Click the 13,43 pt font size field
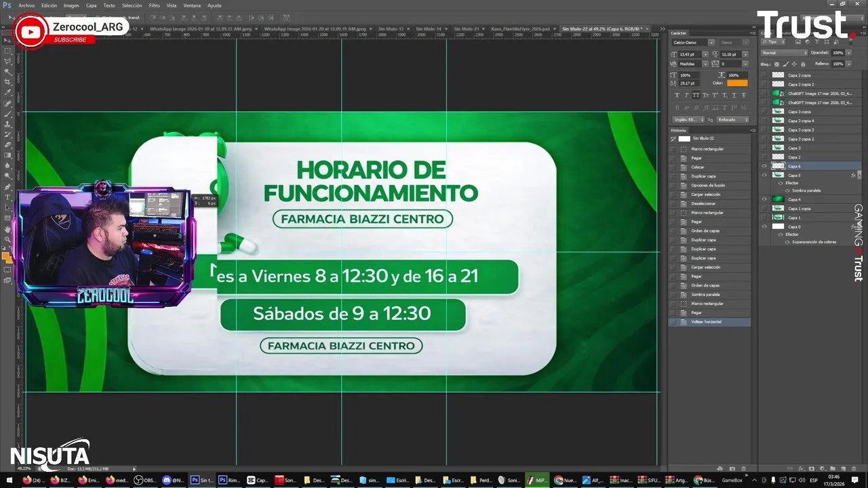Image resolution: width=868 pixels, height=488 pixels. tap(690, 54)
